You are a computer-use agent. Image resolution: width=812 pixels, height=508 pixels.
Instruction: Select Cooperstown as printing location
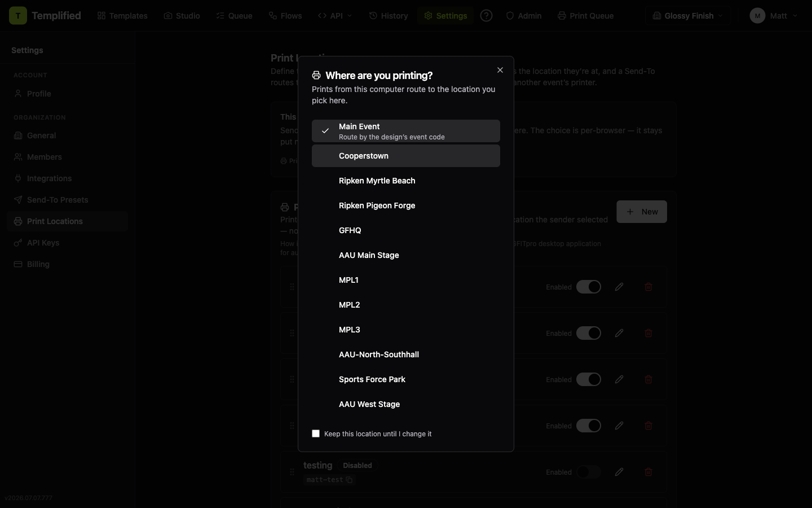point(406,156)
